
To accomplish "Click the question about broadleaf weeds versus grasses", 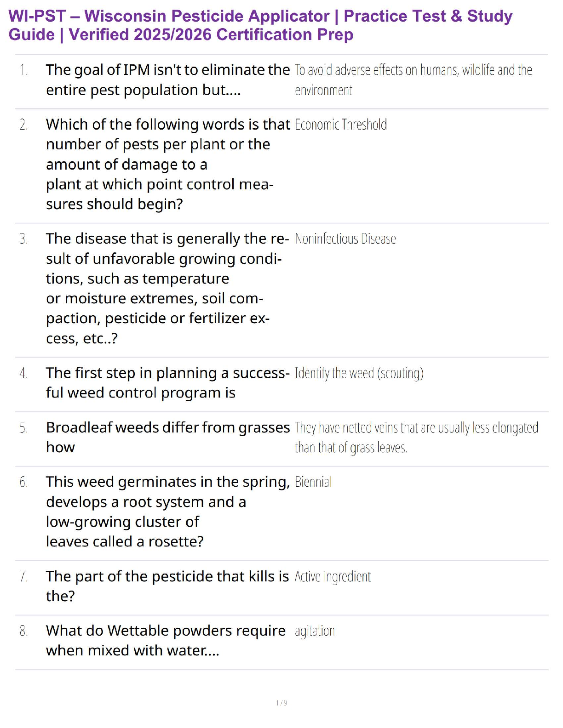I will [168, 437].
